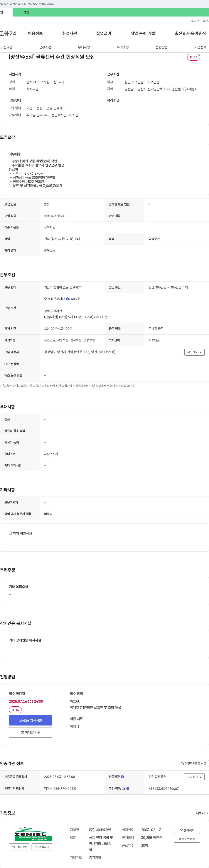
Task: Select the 2명 recruitment count value
Action: [x=46, y=204]
